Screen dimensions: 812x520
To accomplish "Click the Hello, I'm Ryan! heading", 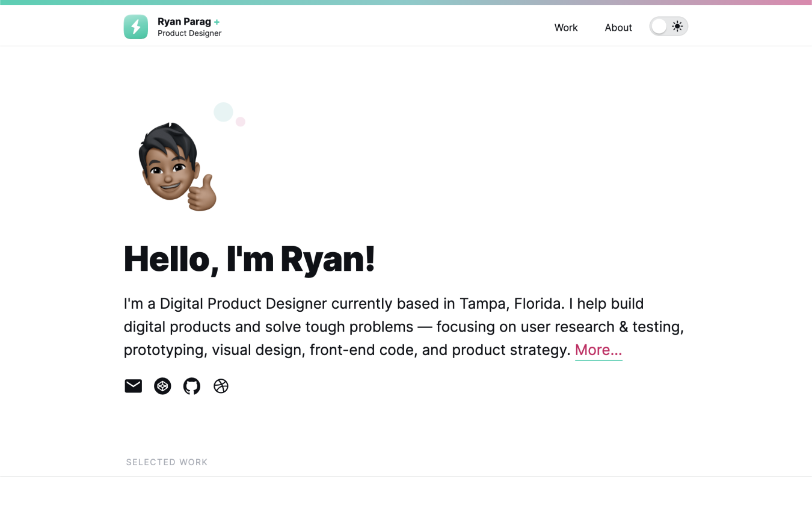I will click(248, 259).
